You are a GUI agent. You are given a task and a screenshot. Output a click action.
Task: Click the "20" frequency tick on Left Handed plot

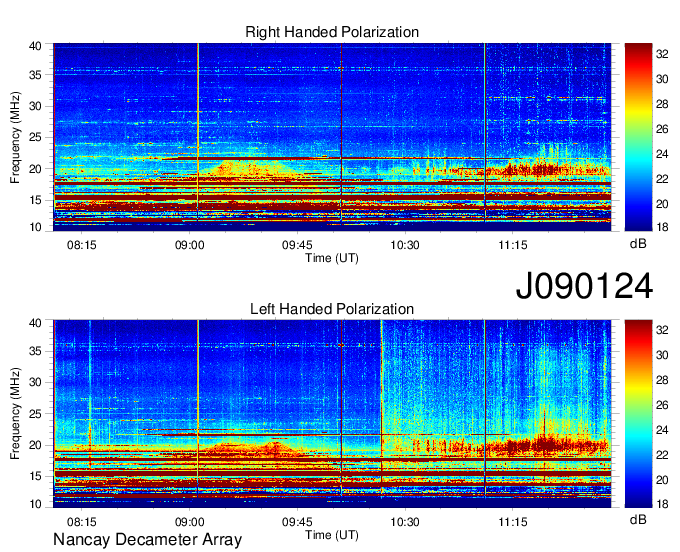coord(35,445)
